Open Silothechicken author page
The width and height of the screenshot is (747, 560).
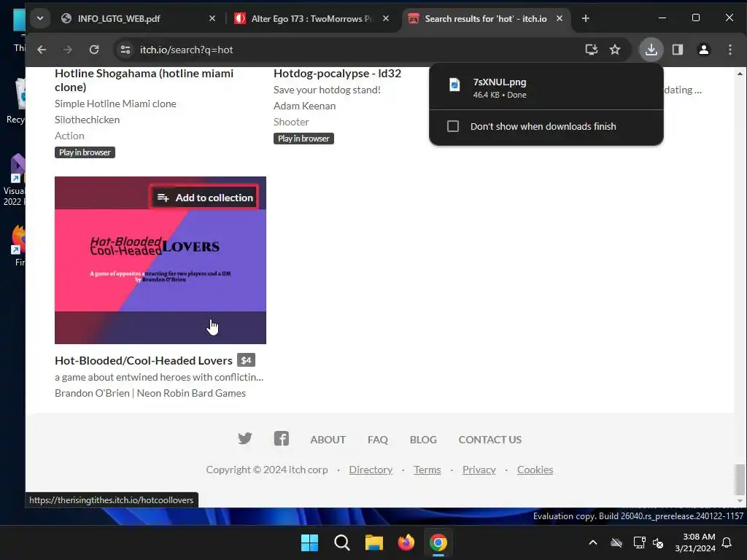tap(88, 120)
